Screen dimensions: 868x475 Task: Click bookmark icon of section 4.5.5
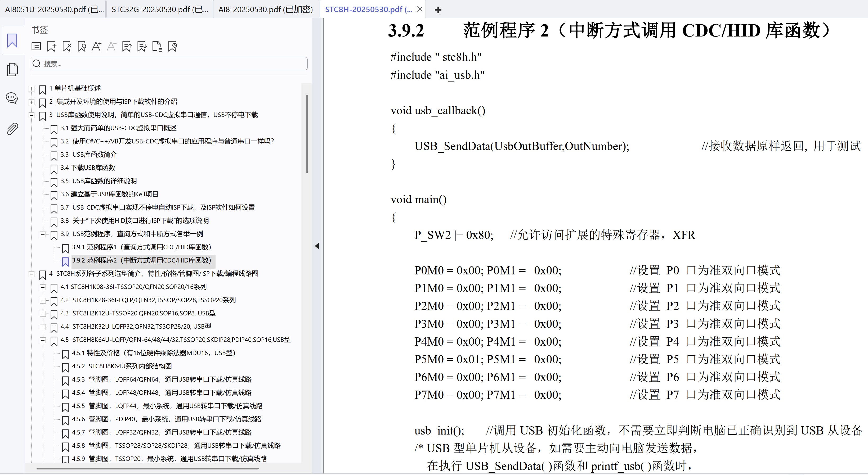(65, 407)
